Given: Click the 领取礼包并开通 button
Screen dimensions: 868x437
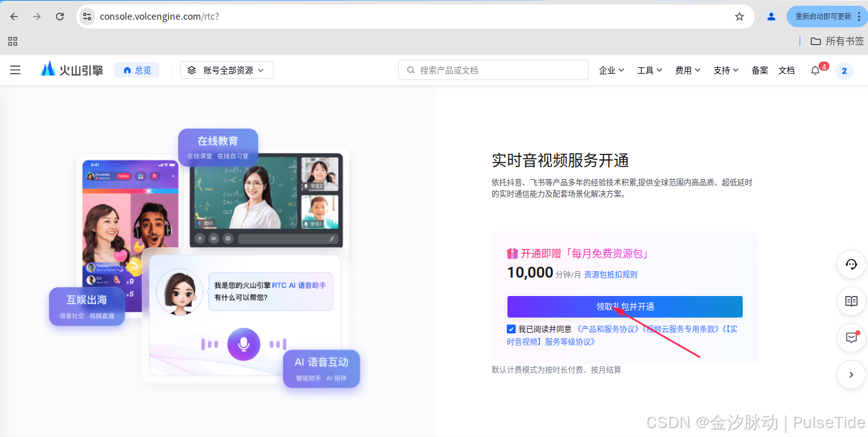Looking at the screenshot, I should 624,307.
